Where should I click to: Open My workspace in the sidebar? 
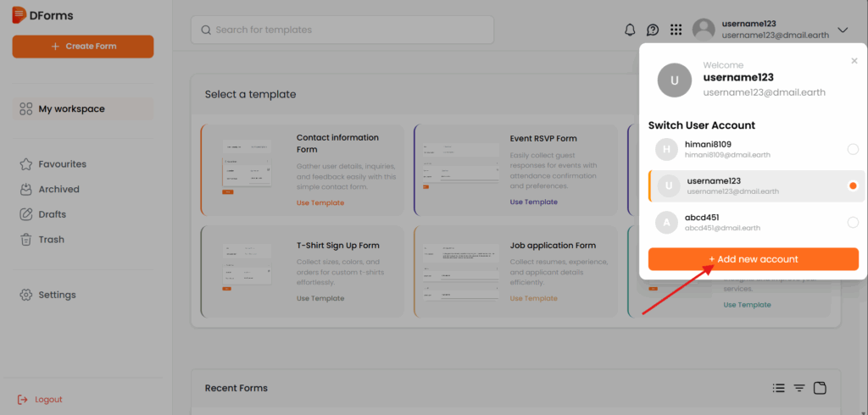(x=71, y=109)
